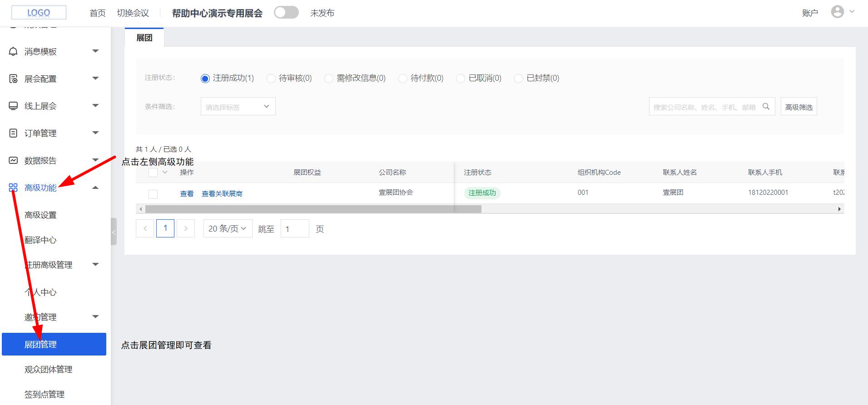Click the bell icon beside 消息模板
The height and width of the screenshot is (405, 868).
pyautogui.click(x=14, y=51)
